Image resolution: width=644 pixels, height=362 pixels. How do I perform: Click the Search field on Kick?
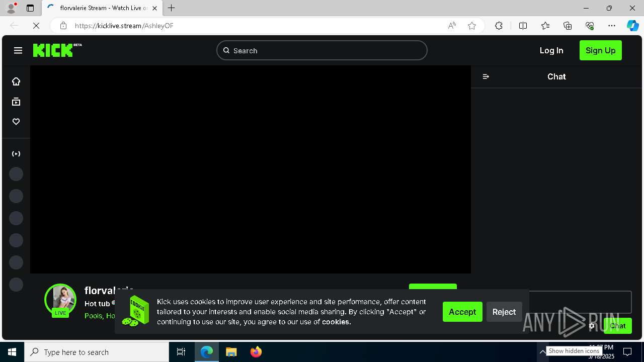[x=322, y=50]
